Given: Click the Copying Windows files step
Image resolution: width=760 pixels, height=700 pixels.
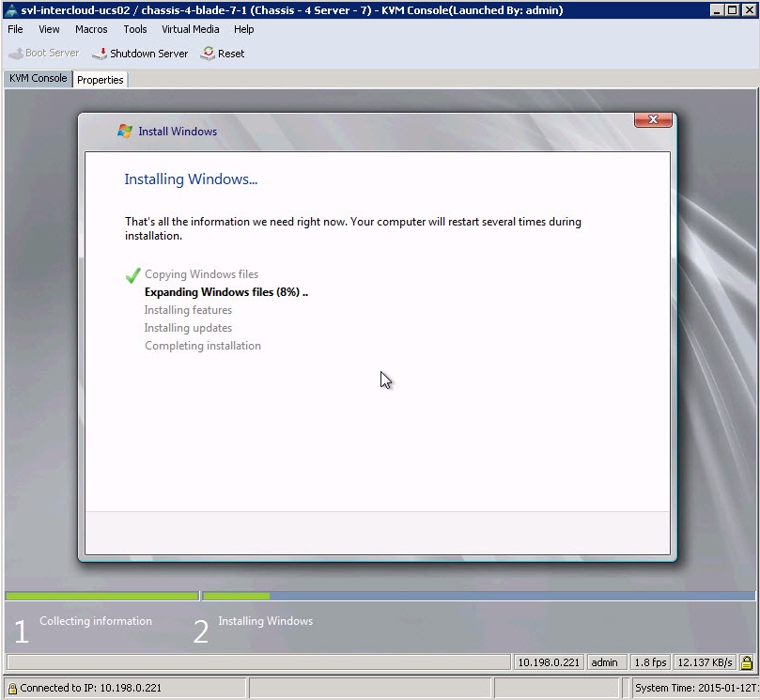Looking at the screenshot, I should click(201, 273).
